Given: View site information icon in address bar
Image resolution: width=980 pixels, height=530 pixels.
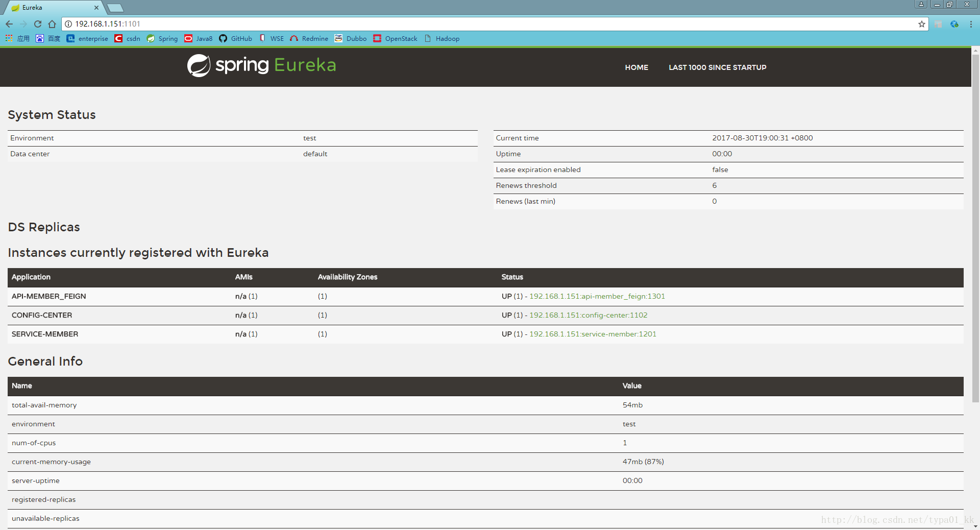Looking at the screenshot, I should pyautogui.click(x=68, y=24).
